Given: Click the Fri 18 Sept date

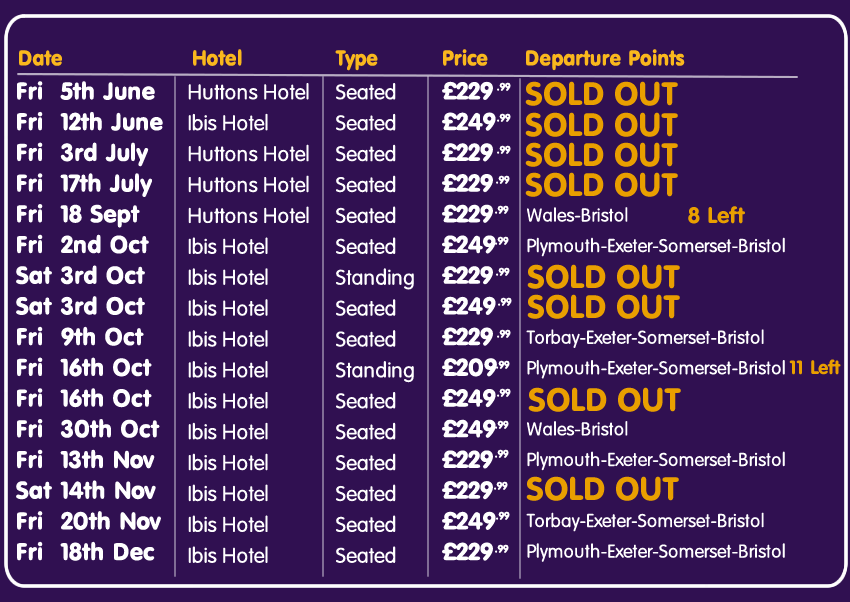Looking at the screenshot, I should tap(78, 215).
